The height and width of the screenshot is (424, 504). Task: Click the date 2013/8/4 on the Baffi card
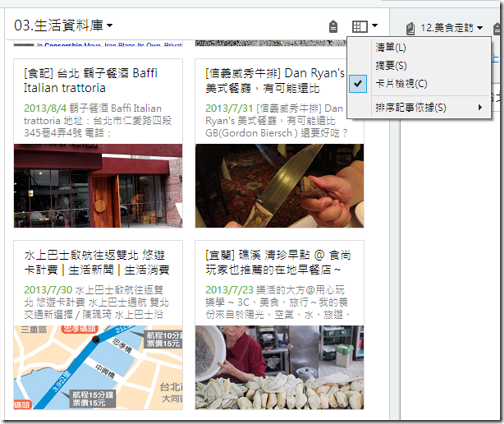click(45, 108)
